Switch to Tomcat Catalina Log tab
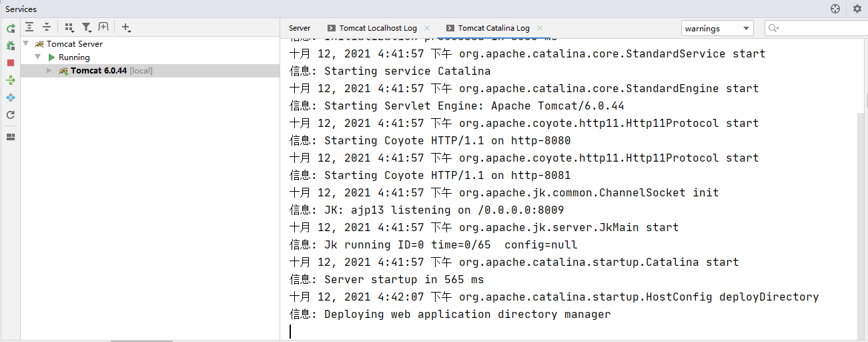Screen dimensions: 868x342 point(494,28)
